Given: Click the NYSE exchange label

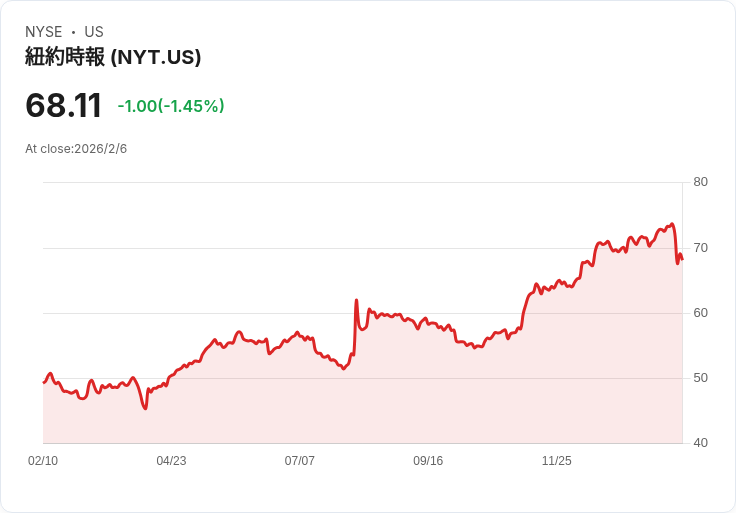Looking at the screenshot, I should (43, 32).
